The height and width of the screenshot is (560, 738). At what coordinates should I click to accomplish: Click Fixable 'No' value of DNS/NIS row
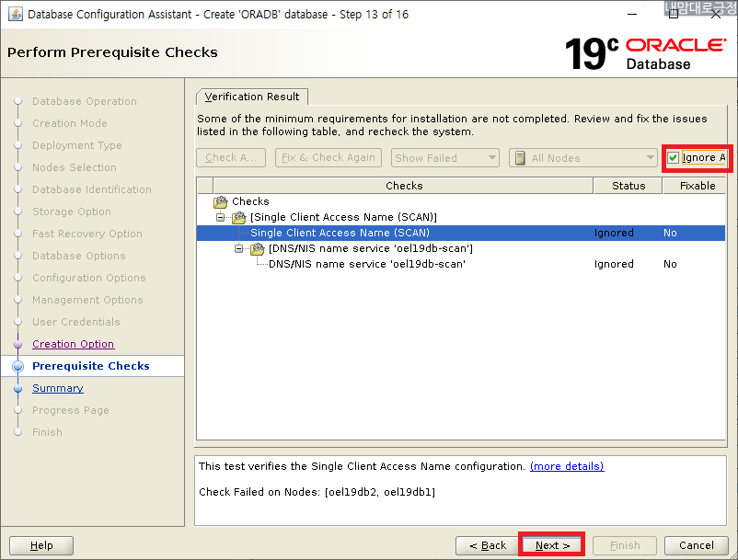(670, 264)
